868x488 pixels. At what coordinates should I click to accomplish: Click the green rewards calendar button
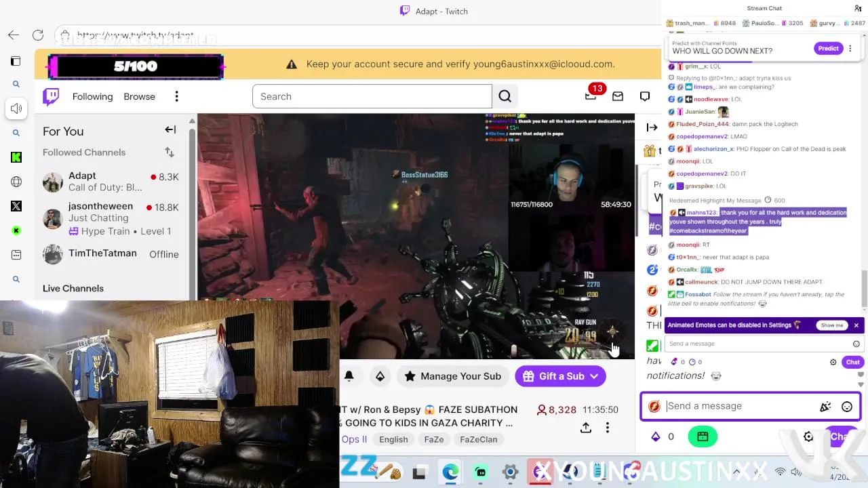click(703, 437)
